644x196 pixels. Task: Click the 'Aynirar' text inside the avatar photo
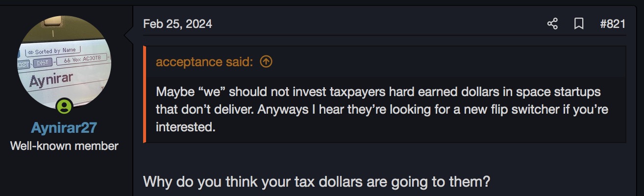[x=51, y=80]
